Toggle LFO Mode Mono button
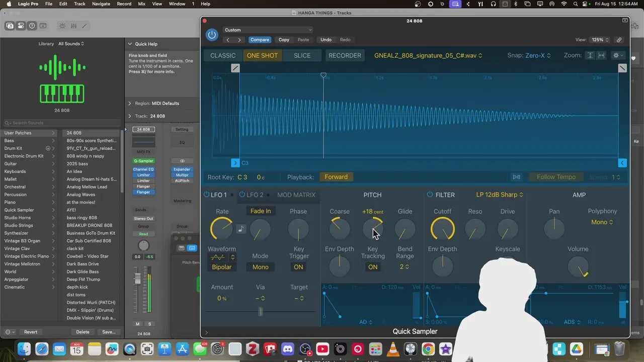Screen dimensions: 644x362 [260, 267]
